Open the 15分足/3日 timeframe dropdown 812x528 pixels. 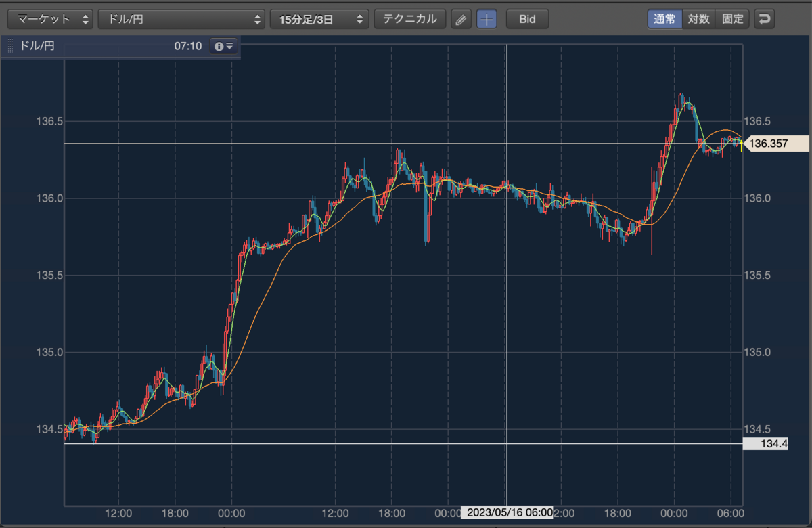[x=320, y=19]
